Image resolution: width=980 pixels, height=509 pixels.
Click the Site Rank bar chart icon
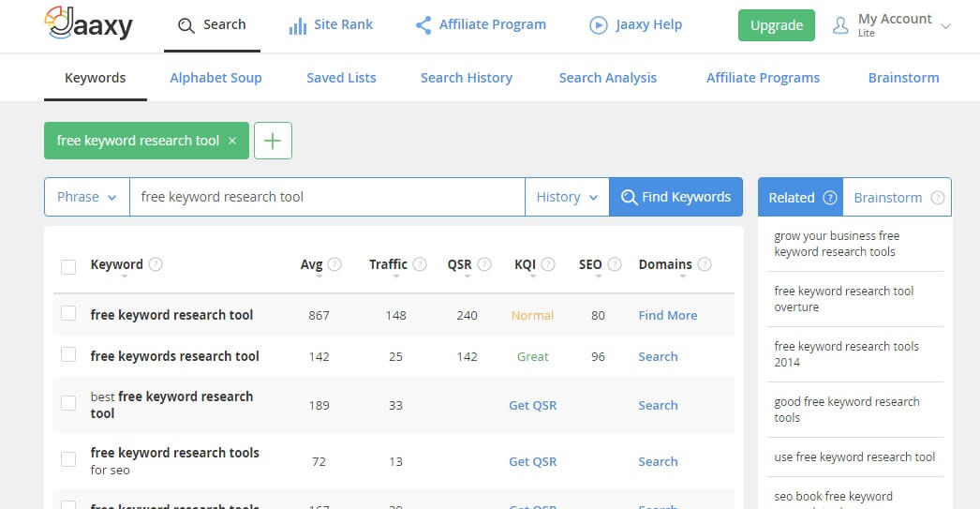coord(298,25)
